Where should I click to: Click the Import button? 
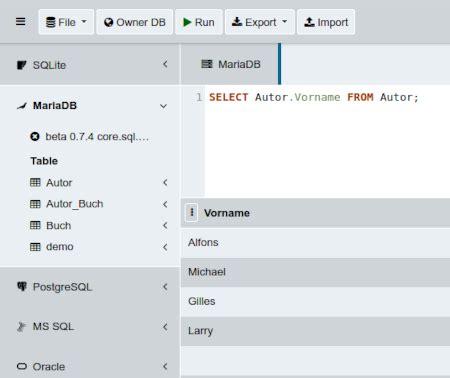point(326,22)
